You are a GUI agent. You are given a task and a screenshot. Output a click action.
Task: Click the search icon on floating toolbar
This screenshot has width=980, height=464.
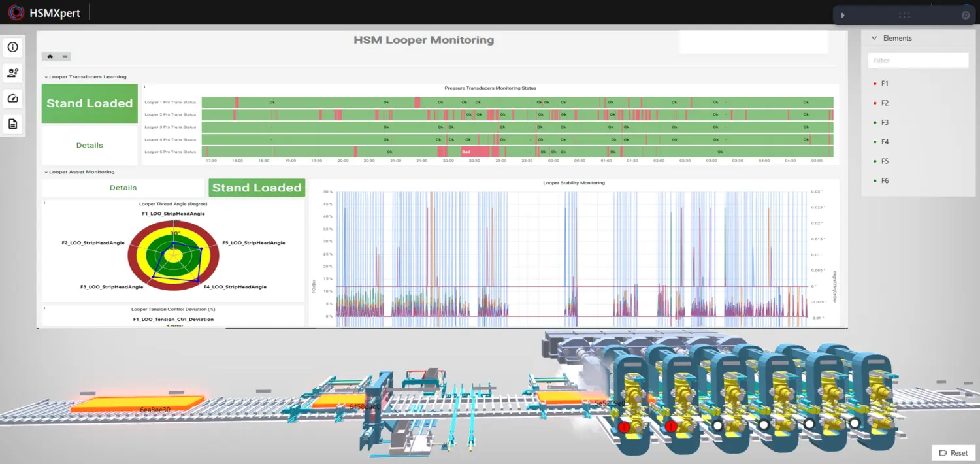point(966,15)
